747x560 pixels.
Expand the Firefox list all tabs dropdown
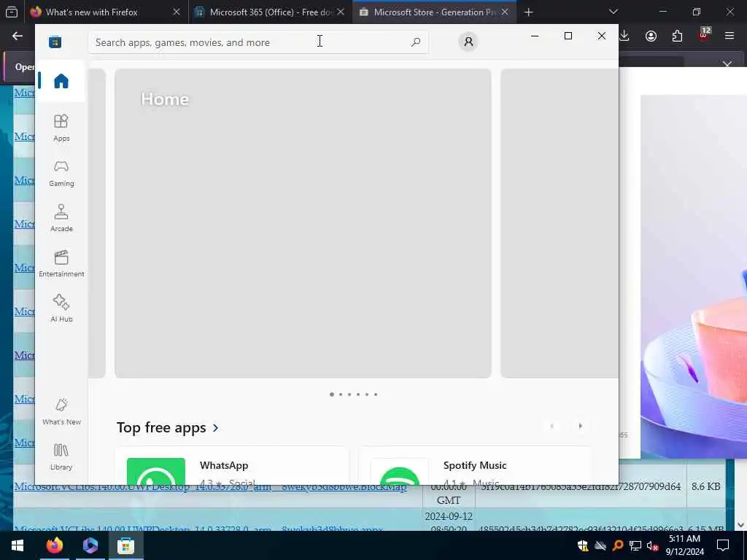614,12
